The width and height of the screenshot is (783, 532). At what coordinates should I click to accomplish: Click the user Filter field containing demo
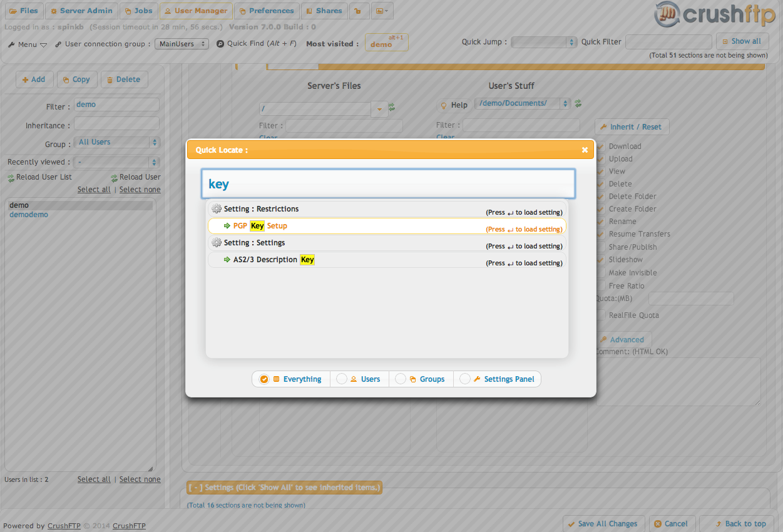click(x=116, y=105)
